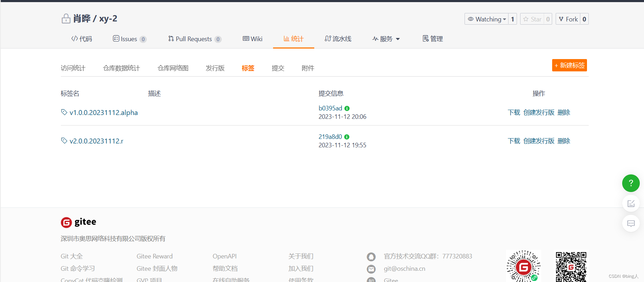
Task: Click tag icon beside v1.0.0.20231112.alpha
Action: pos(64,112)
